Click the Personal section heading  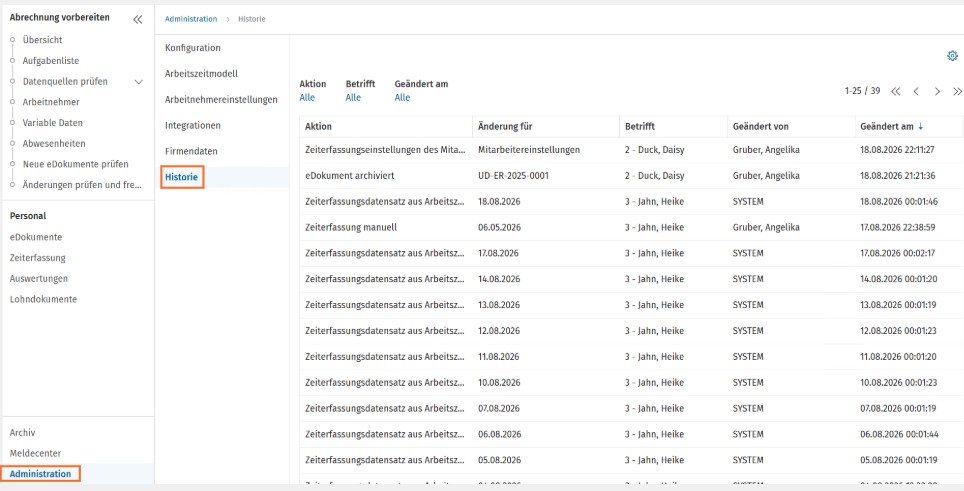[28, 216]
